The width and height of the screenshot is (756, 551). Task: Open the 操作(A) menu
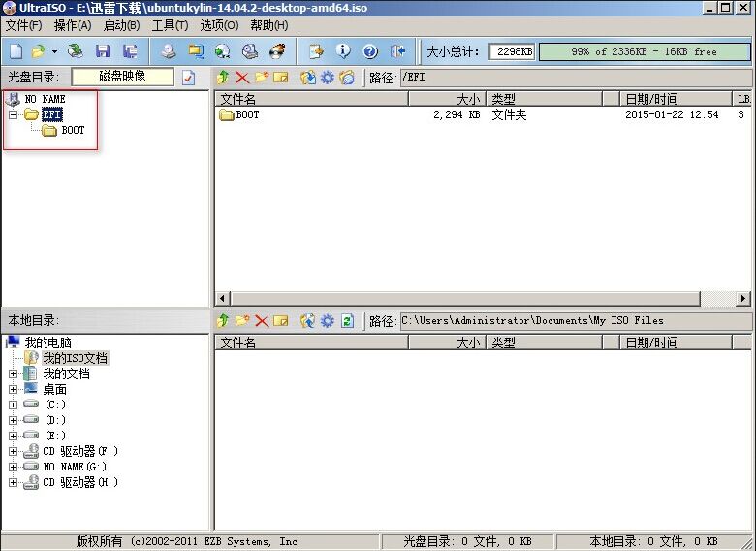click(x=73, y=25)
